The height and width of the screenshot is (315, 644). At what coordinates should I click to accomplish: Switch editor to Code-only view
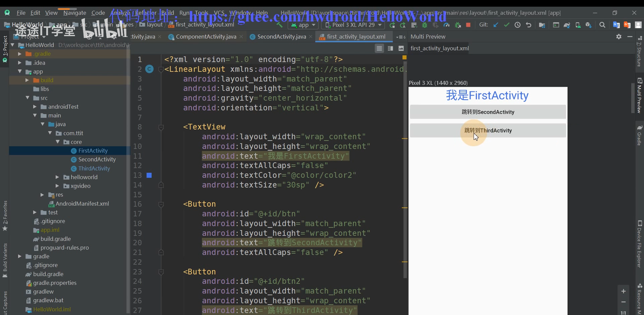[379, 48]
